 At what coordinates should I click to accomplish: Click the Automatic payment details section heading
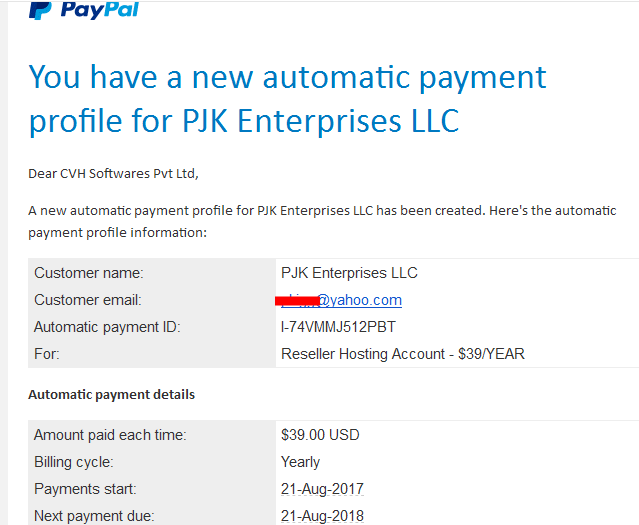coord(111,394)
